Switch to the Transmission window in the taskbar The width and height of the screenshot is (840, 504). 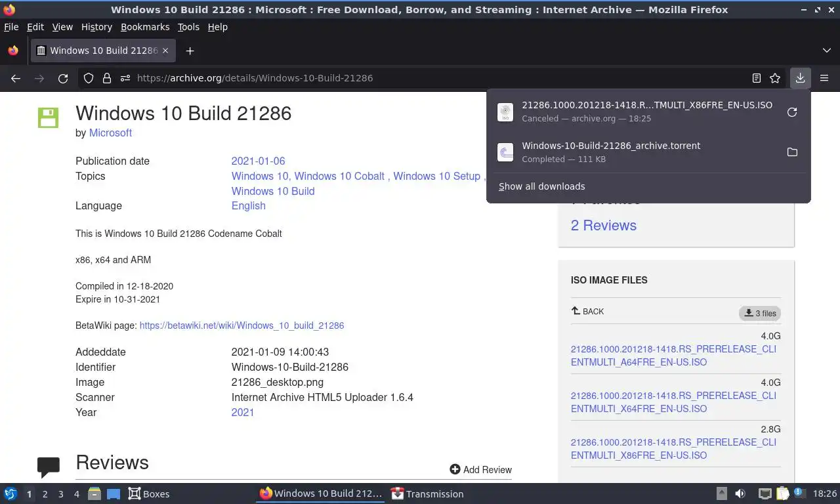click(427, 493)
